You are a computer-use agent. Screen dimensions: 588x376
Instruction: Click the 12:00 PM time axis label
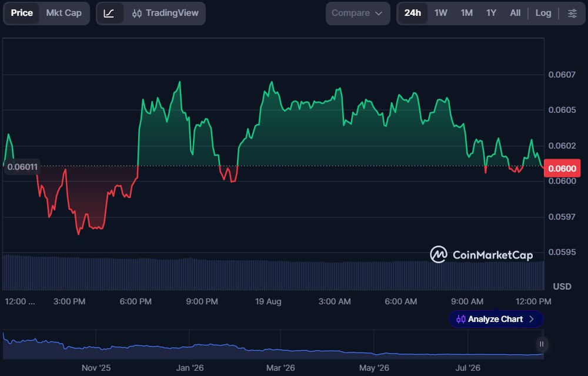(x=533, y=301)
